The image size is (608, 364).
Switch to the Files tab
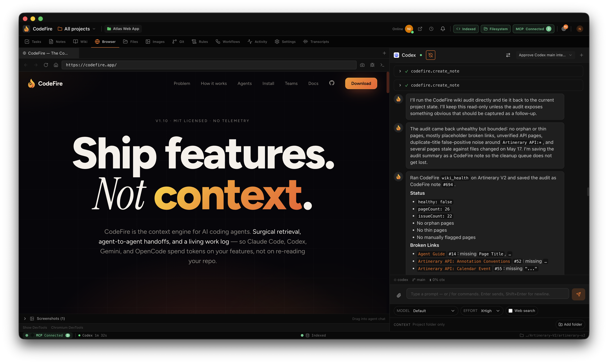click(x=130, y=42)
